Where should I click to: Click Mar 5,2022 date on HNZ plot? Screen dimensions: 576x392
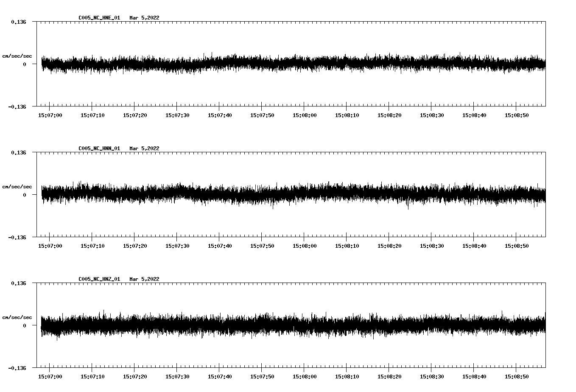pos(145,279)
